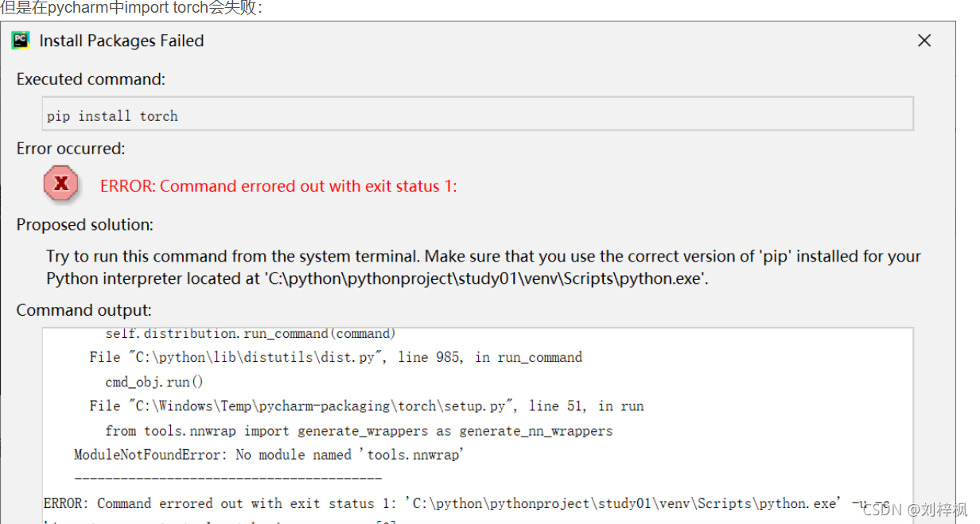Click the setup.py line 51 traceback line
The height and width of the screenshot is (524, 980).
coord(367,406)
